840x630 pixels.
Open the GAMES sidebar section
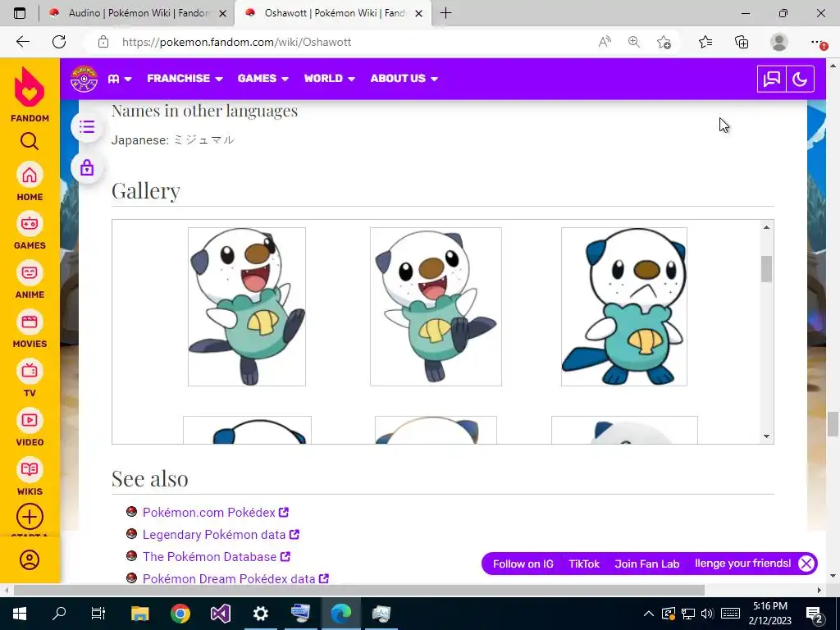(30, 231)
